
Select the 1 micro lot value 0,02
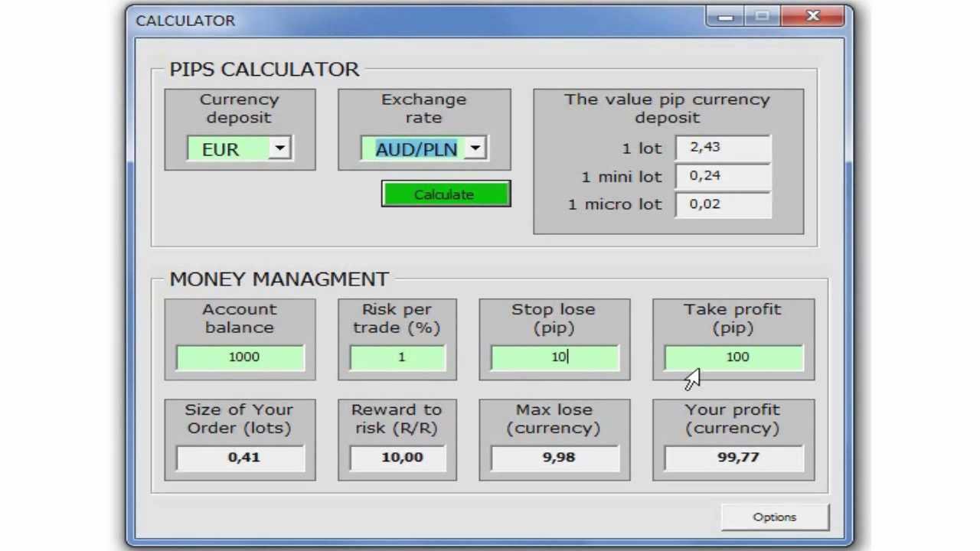coord(723,204)
